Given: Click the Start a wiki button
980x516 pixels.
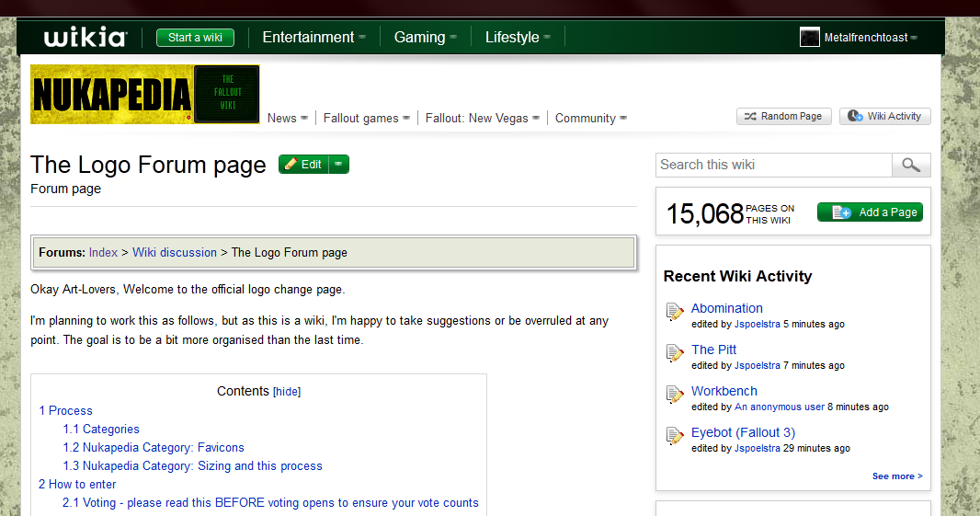Looking at the screenshot, I should pyautogui.click(x=195, y=38).
